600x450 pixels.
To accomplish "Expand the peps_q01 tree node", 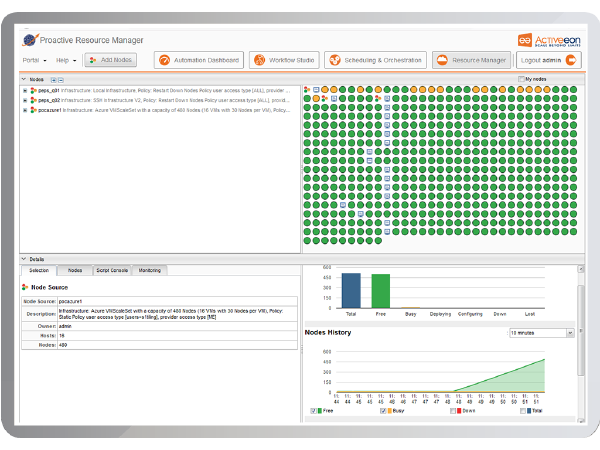I will click(x=25, y=91).
